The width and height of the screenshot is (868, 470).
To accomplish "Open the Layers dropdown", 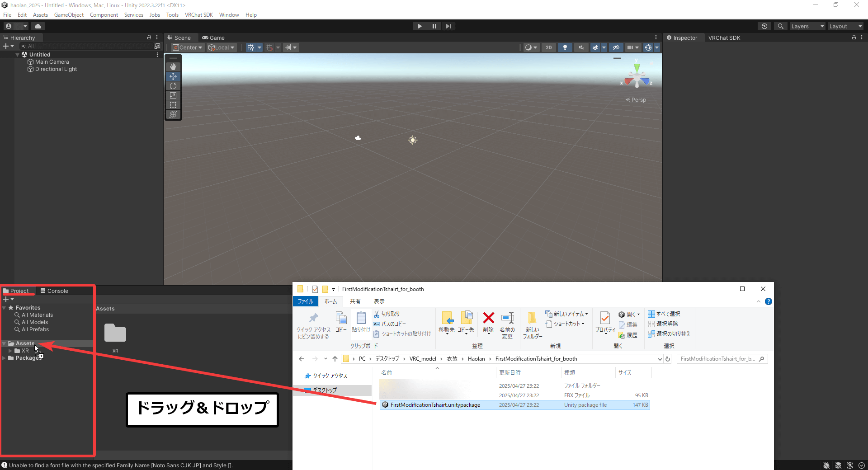I will coord(807,26).
